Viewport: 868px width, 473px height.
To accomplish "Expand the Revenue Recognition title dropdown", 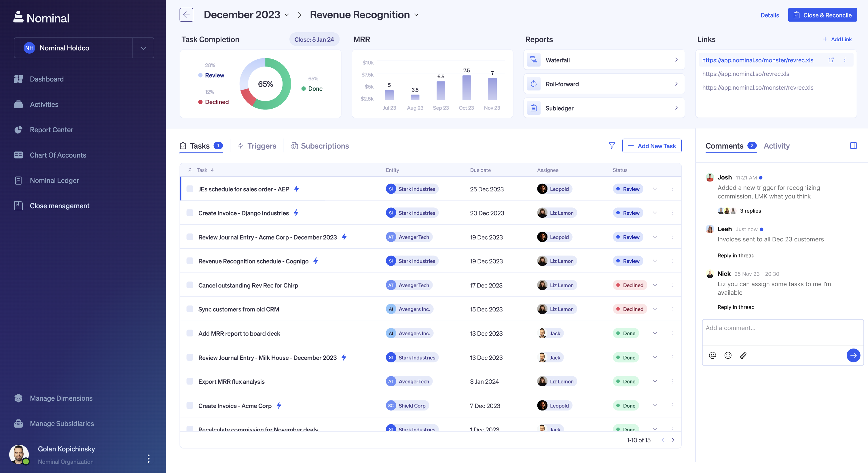I will point(416,15).
